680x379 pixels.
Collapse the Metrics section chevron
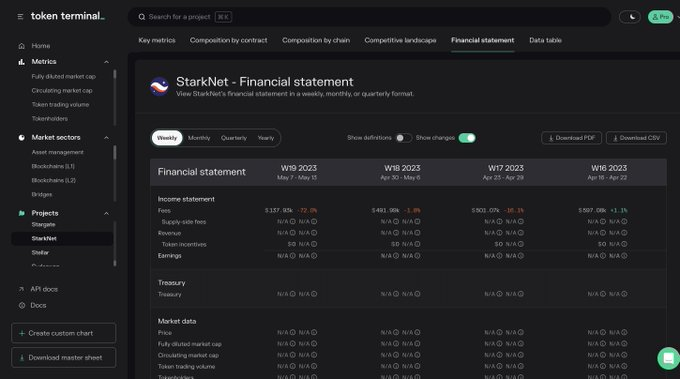coord(106,62)
